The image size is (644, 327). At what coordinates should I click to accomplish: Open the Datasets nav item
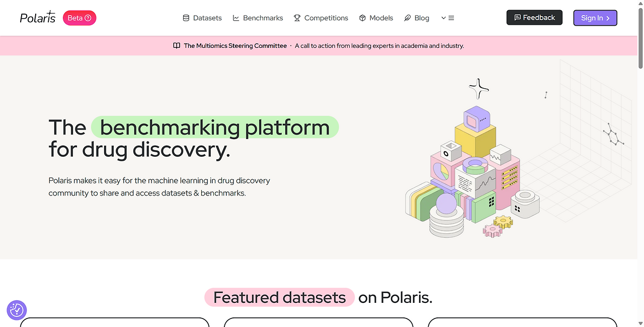[202, 18]
